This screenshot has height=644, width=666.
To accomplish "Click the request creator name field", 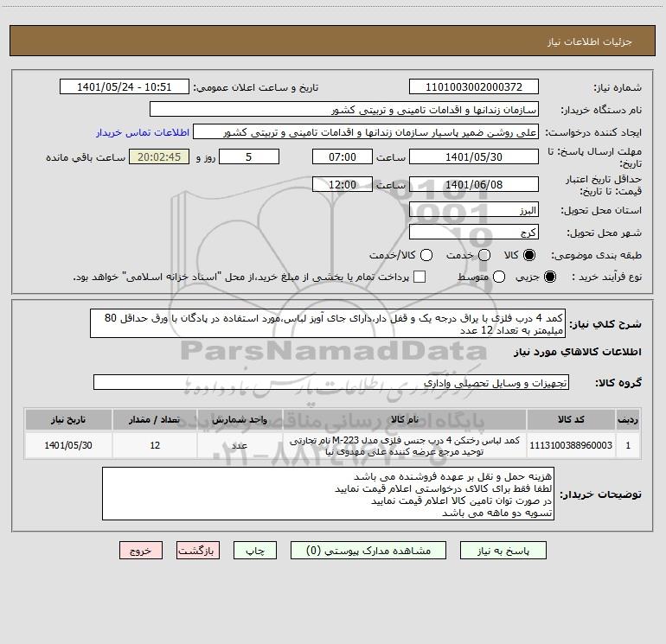I will pos(366,132).
